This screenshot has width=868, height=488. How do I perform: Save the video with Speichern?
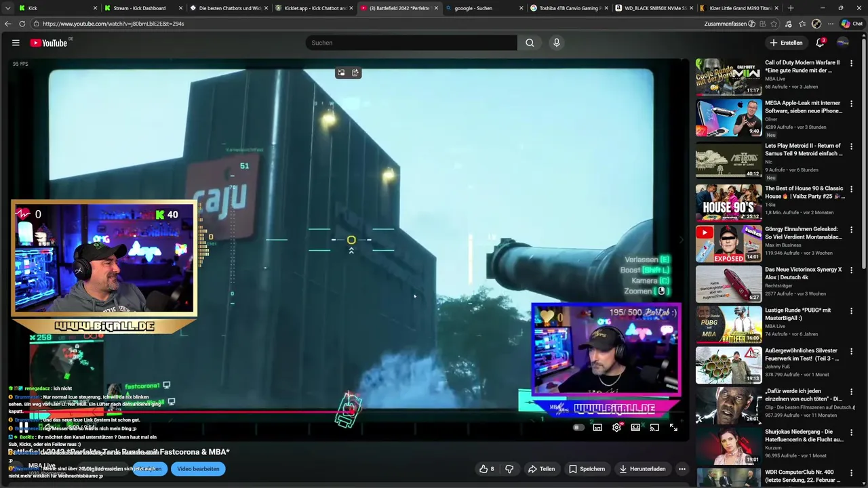pos(587,469)
